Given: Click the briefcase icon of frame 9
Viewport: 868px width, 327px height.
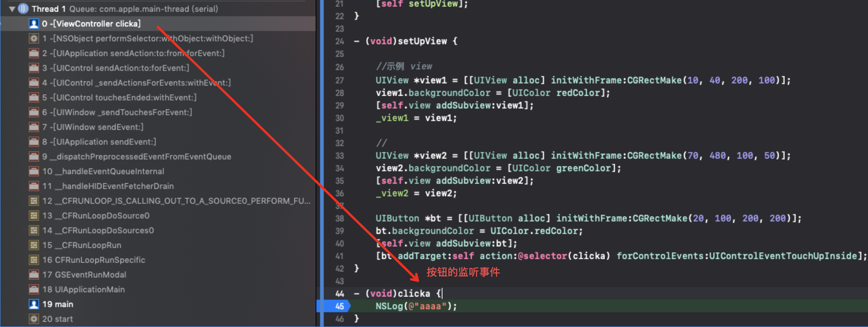Looking at the screenshot, I should tap(34, 156).
